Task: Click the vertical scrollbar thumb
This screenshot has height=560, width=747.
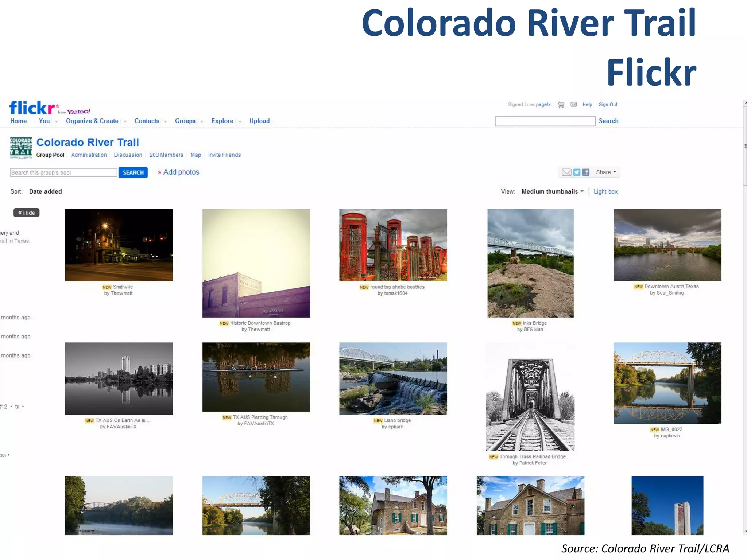Action: point(745,147)
